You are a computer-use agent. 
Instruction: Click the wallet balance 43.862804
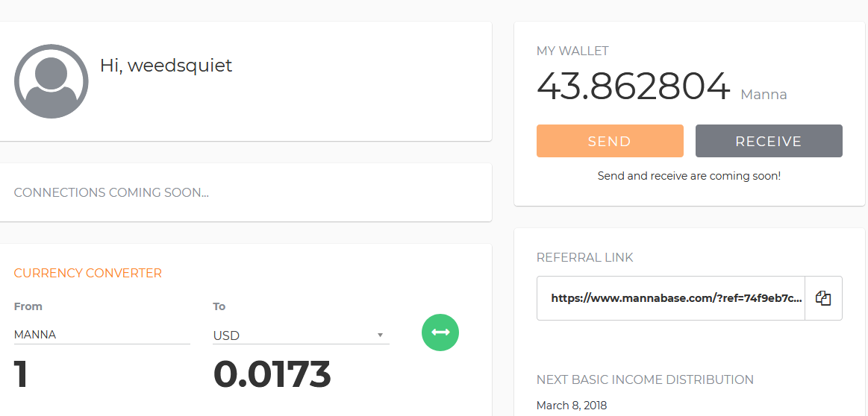(633, 86)
